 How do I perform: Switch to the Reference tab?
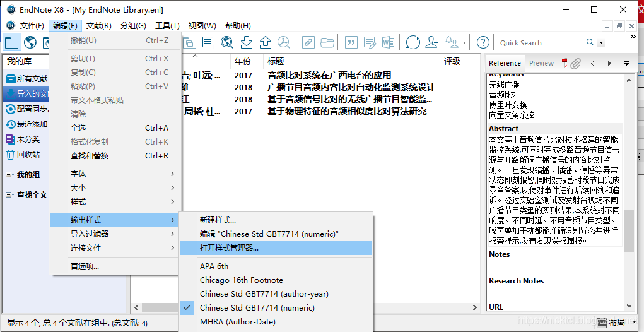[505, 63]
